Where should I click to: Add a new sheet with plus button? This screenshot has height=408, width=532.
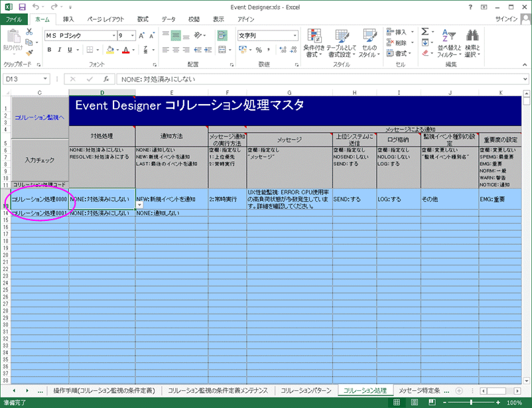[459, 391]
